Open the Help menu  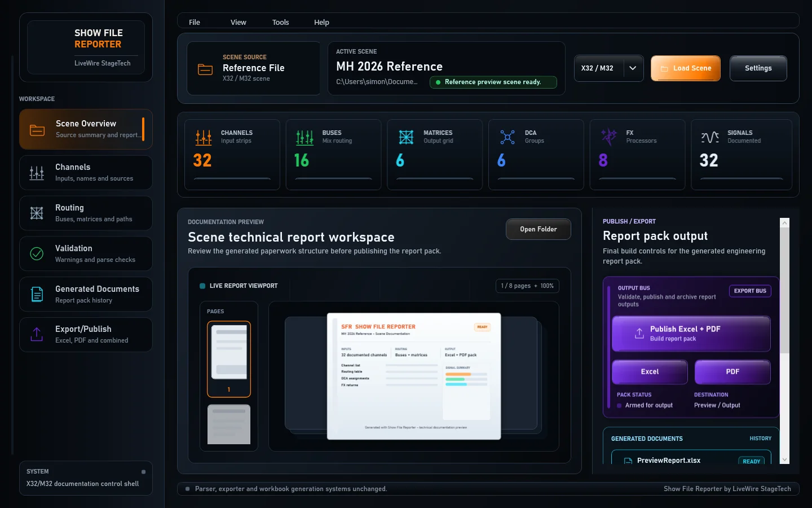[x=321, y=23]
